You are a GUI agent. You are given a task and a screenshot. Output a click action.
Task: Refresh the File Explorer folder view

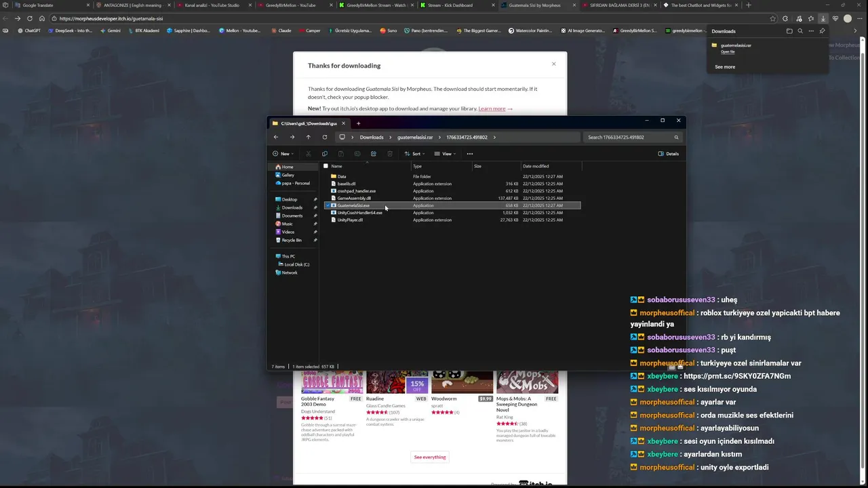click(325, 137)
